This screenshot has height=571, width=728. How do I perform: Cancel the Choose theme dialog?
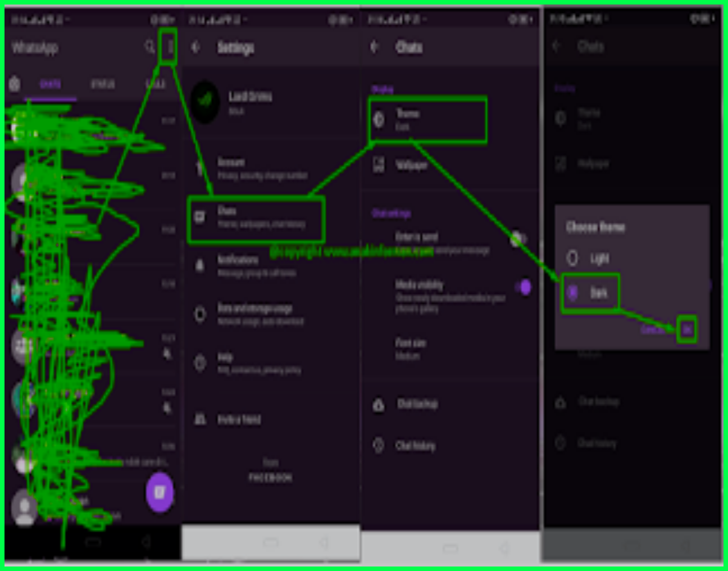point(653,330)
